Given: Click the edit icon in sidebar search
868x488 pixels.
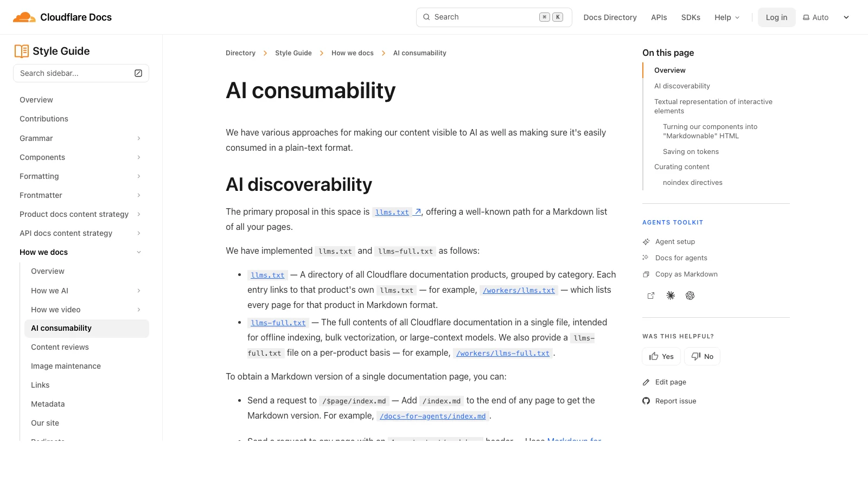Looking at the screenshot, I should click(x=138, y=73).
